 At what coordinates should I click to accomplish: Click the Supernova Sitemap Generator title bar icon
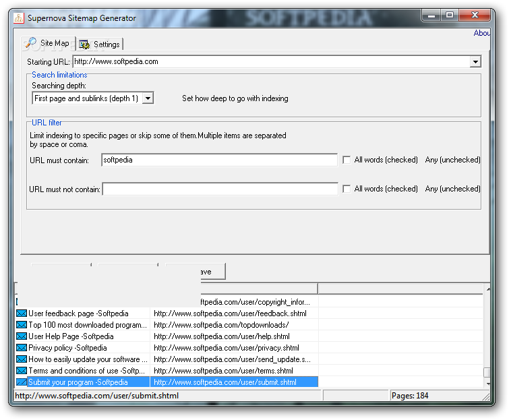click(x=19, y=18)
